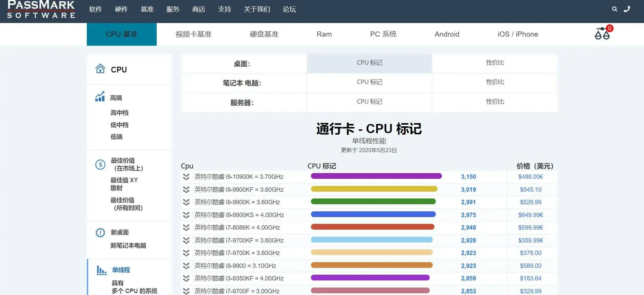Image resolution: width=644 pixels, height=295 pixels.
Task: Click the i9-9900K price $529.99
Action: point(530,202)
